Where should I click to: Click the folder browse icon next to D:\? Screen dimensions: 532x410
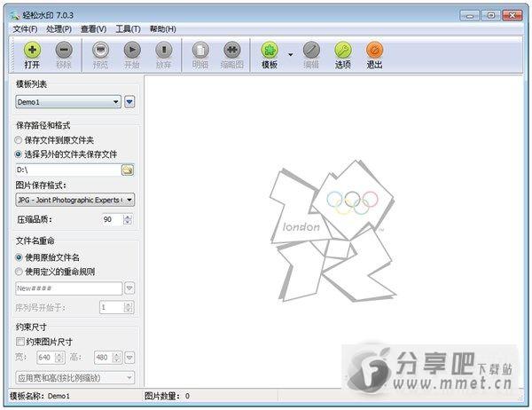(128, 170)
